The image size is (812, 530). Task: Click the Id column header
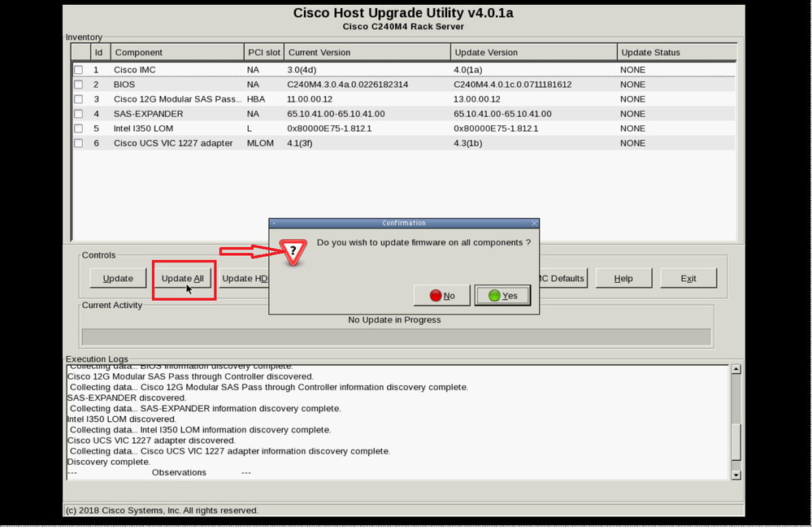tap(101, 52)
